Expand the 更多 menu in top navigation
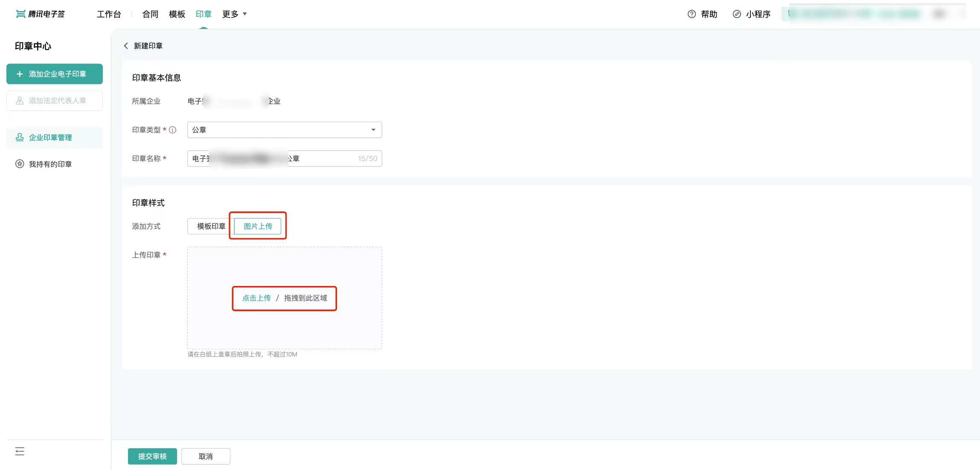The width and height of the screenshot is (980, 470). (234, 14)
